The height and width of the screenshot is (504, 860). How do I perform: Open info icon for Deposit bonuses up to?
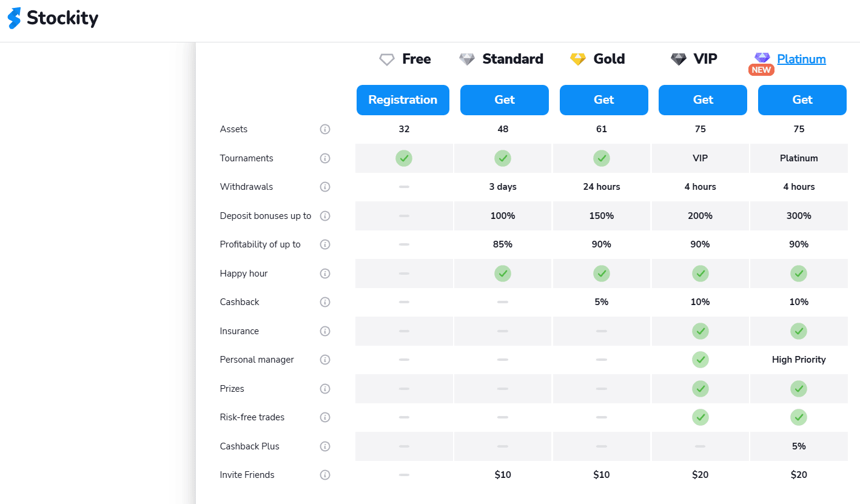point(325,216)
